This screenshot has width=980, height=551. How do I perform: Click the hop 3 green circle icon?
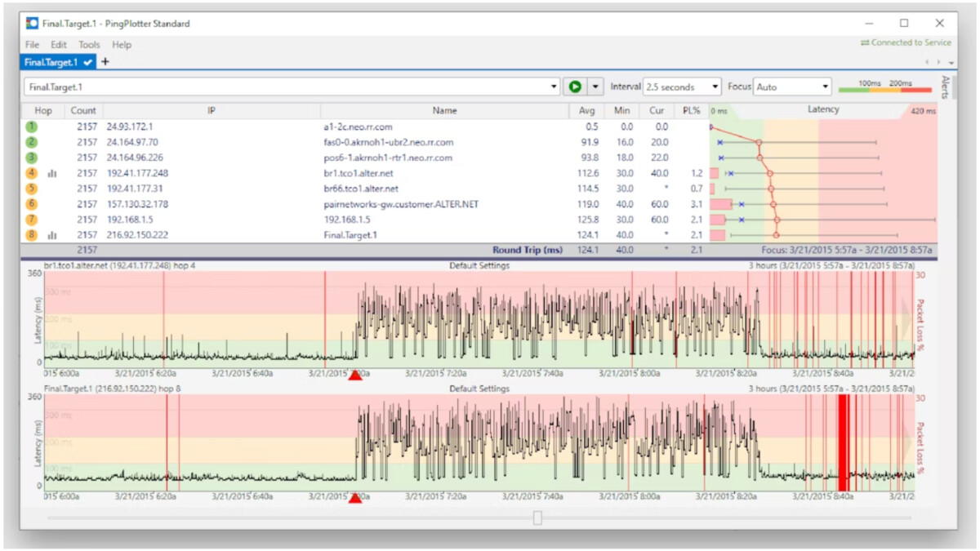coord(32,158)
